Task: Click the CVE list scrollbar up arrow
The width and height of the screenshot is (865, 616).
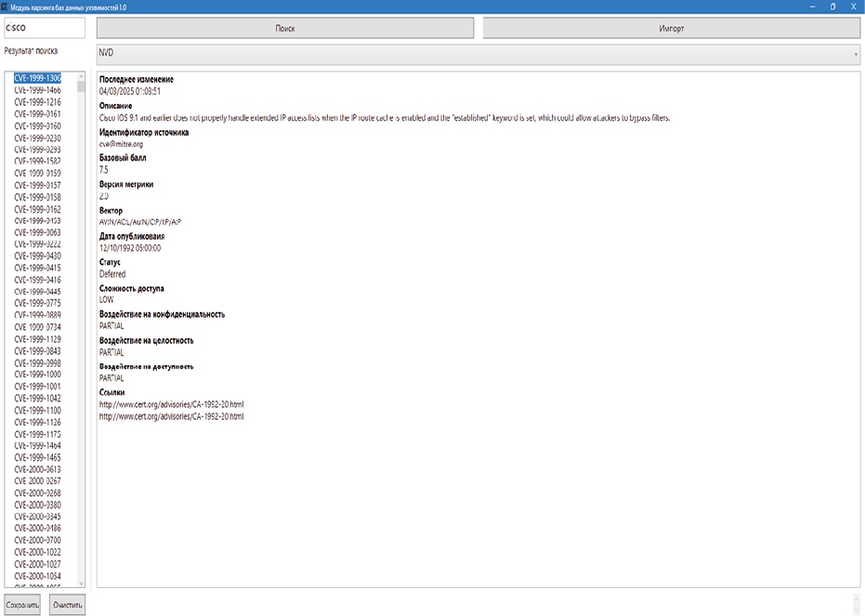Action: pos(81,76)
